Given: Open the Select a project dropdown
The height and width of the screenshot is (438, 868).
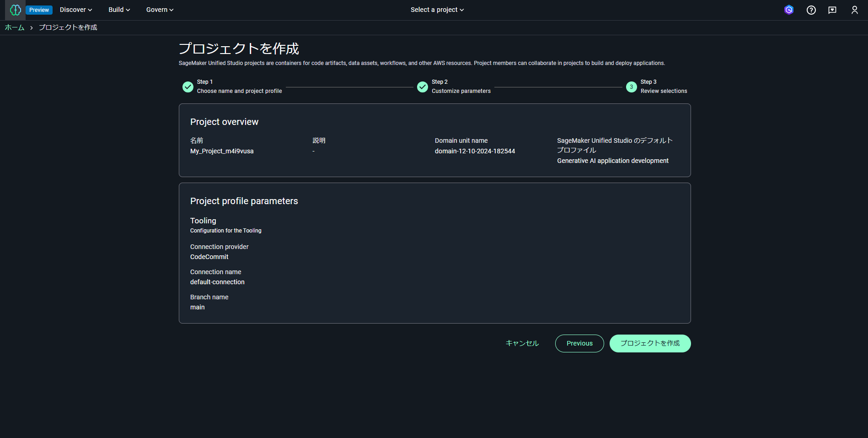Looking at the screenshot, I should [x=437, y=10].
